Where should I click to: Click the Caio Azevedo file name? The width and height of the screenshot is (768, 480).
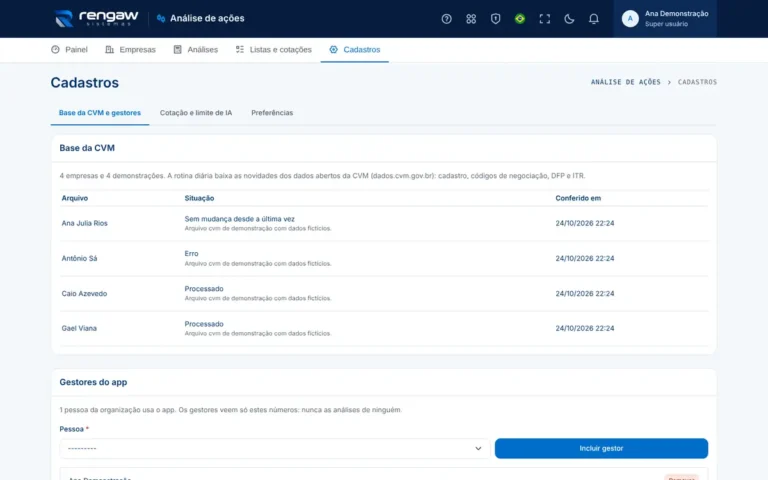click(x=84, y=294)
